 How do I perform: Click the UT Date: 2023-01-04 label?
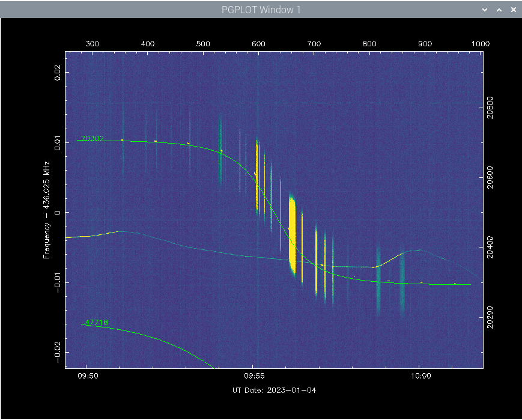tap(274, 390)
